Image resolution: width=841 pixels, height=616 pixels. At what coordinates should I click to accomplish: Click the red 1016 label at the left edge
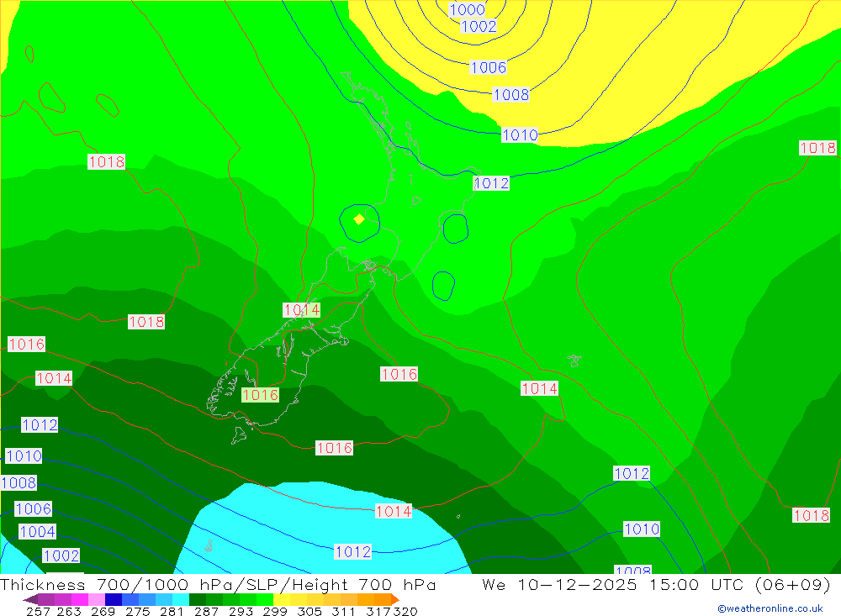pos(26,344)
